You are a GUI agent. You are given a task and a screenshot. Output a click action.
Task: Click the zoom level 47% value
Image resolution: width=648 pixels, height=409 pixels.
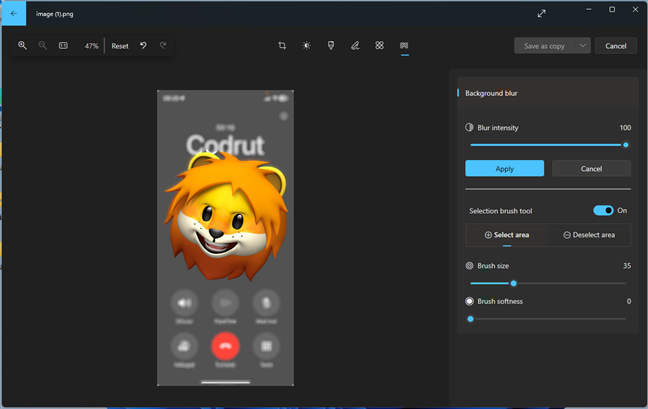coord(91,46)
